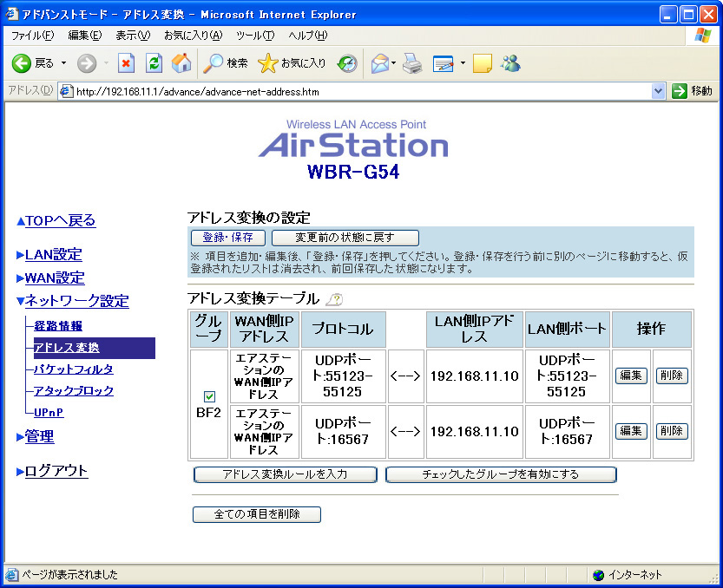Viewport: 723px width, 588px height.
Task: Click the Refresh page icon
Action: [x=154, y=63]
